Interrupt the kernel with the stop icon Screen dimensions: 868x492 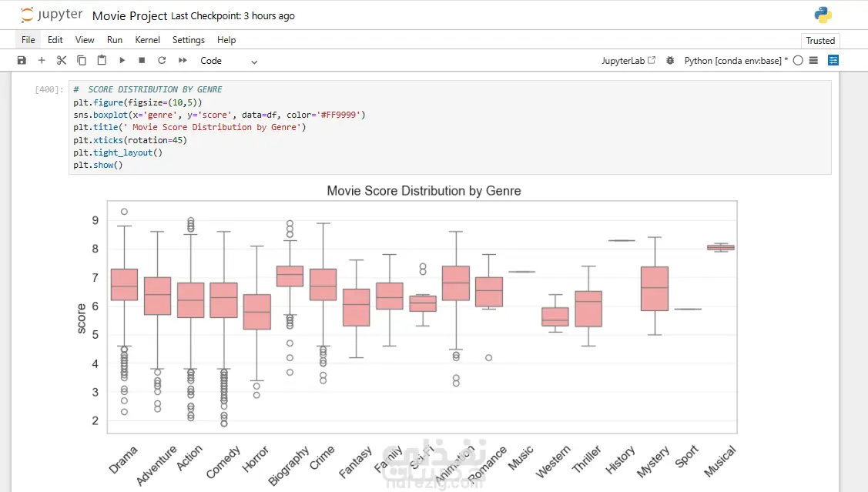[142, 60]
